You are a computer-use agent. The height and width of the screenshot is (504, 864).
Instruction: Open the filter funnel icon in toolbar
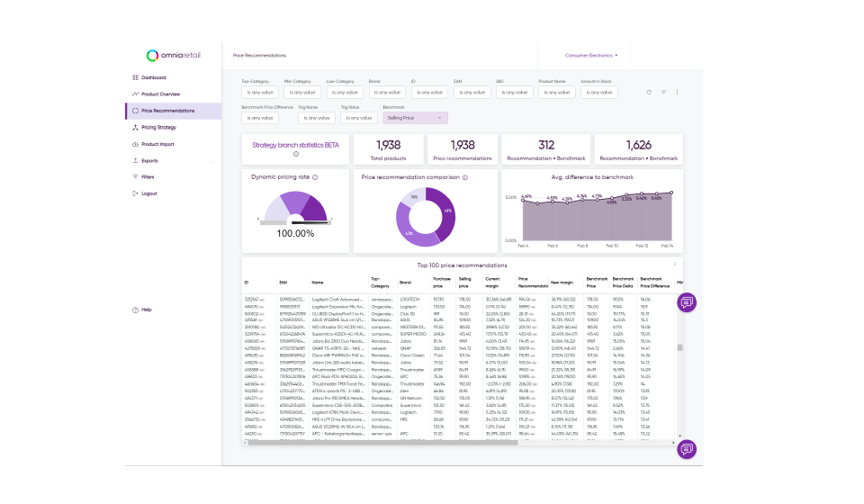(663, 93)
